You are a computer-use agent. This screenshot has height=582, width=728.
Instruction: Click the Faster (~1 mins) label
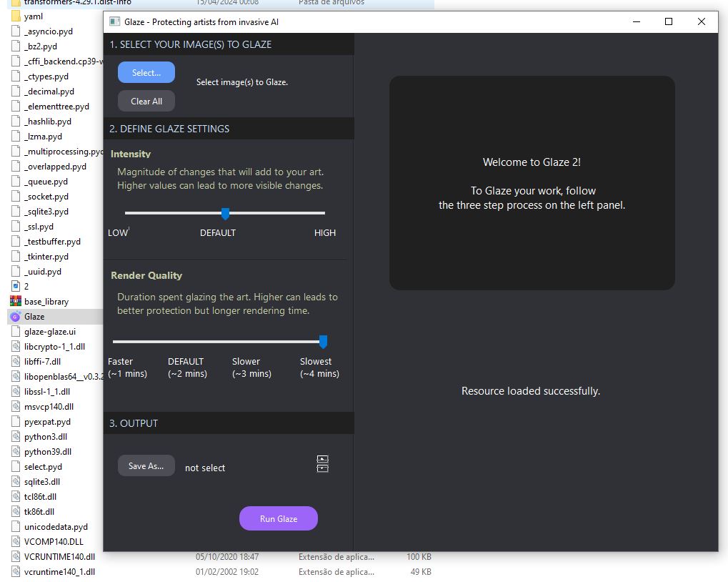click(x=127, y=368)
